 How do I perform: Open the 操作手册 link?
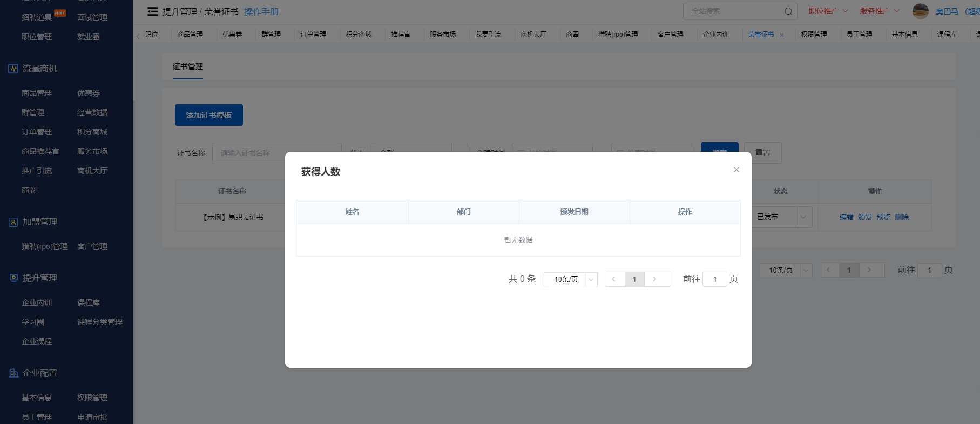click(x=261, y=12)
